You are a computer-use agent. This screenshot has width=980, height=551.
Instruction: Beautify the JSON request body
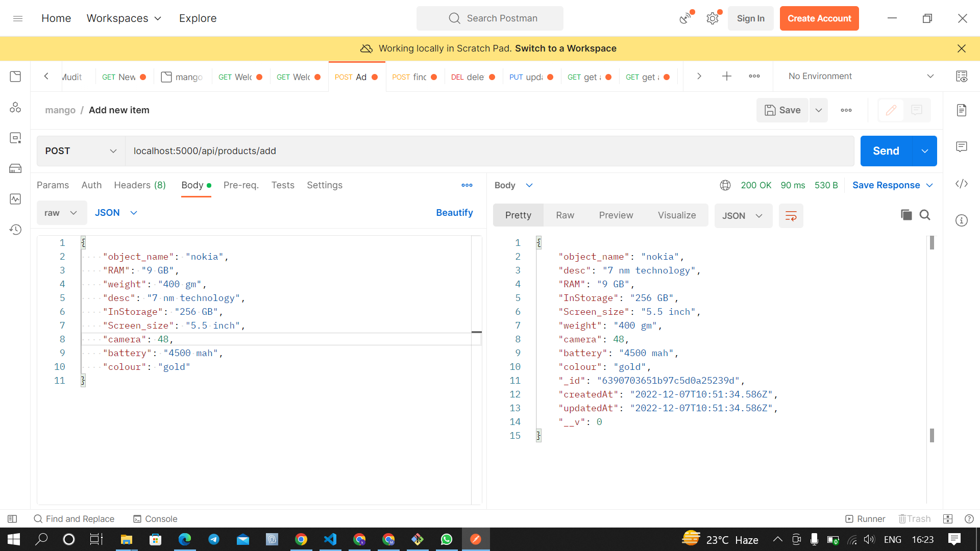454,212
